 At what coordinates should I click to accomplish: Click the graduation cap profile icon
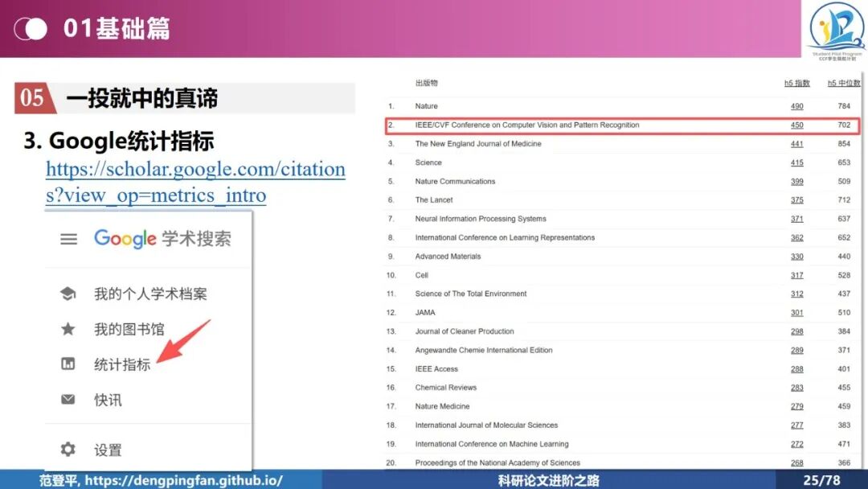click(68, 294)
